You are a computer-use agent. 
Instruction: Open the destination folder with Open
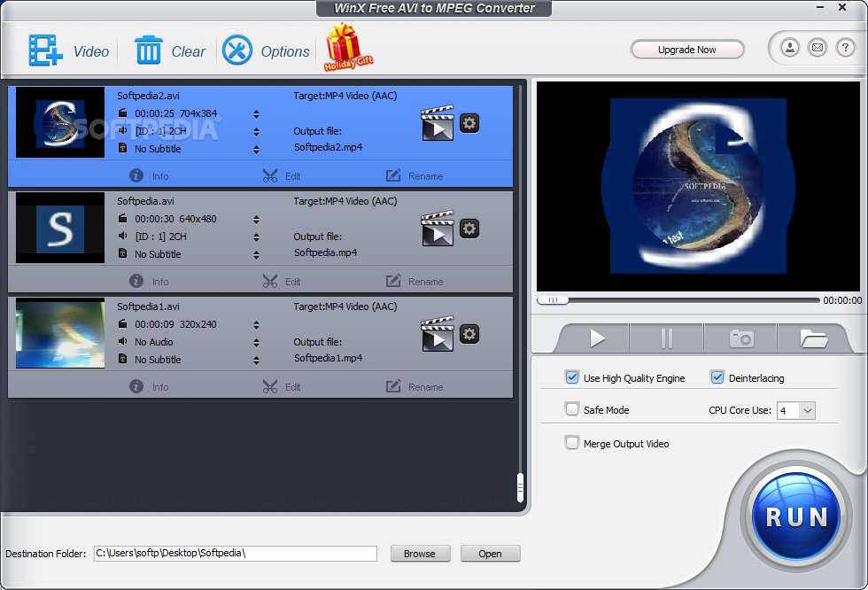(490, 554)
